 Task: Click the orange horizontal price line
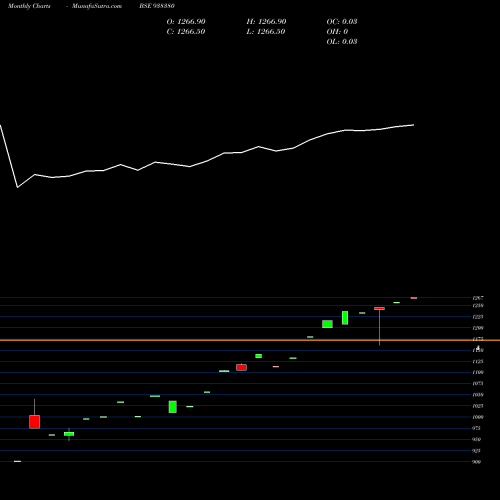250,340
